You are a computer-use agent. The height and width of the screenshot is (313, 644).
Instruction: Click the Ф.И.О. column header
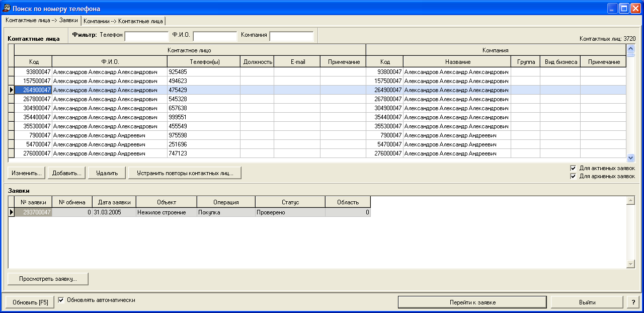110,62
